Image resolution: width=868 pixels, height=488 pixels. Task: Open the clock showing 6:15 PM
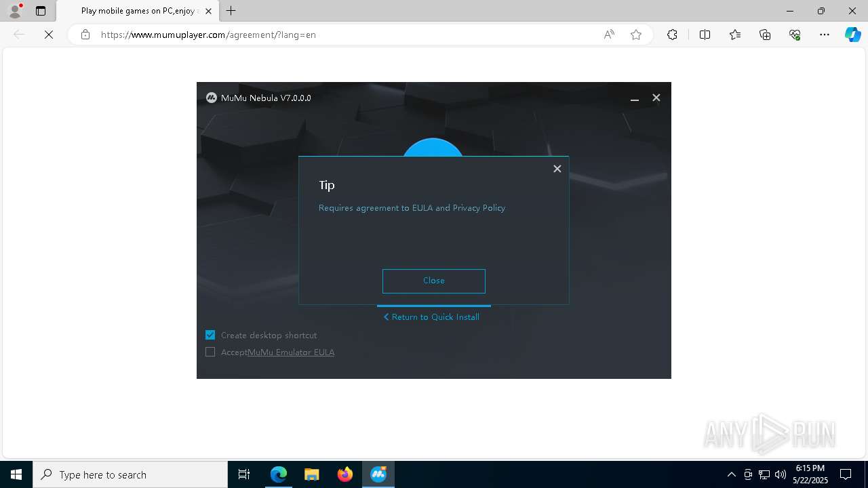pyautogui.click(x=810, y=474)
